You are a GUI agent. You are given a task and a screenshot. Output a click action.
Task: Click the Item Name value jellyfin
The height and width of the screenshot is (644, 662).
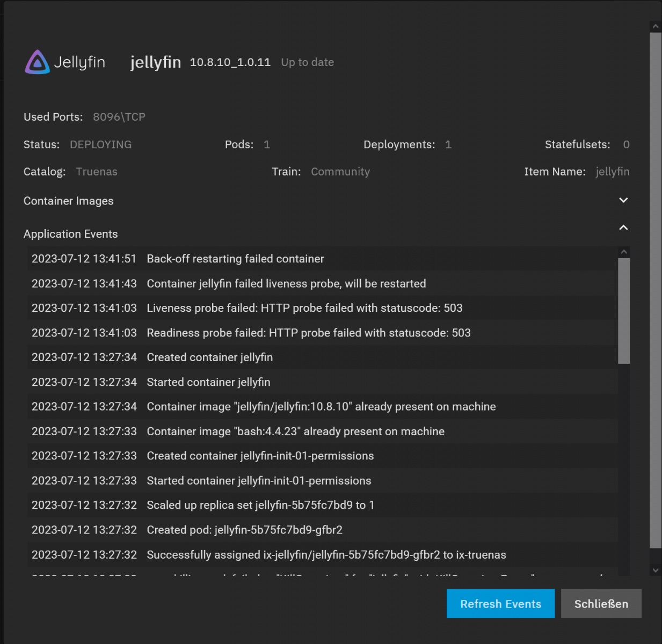[x=613, y=172]
